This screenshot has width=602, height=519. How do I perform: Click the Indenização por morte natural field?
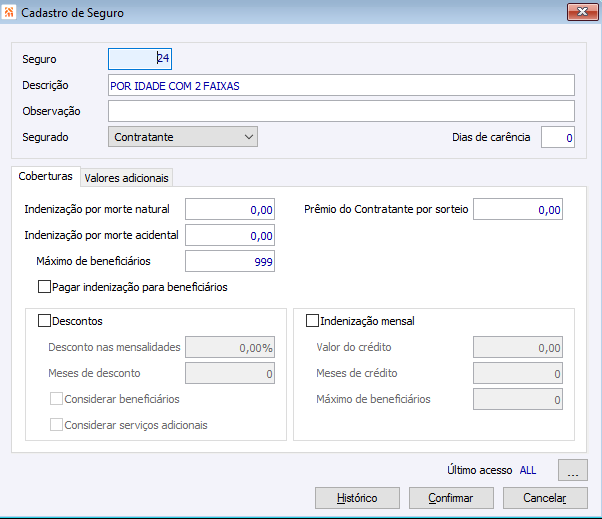(230, 209)
